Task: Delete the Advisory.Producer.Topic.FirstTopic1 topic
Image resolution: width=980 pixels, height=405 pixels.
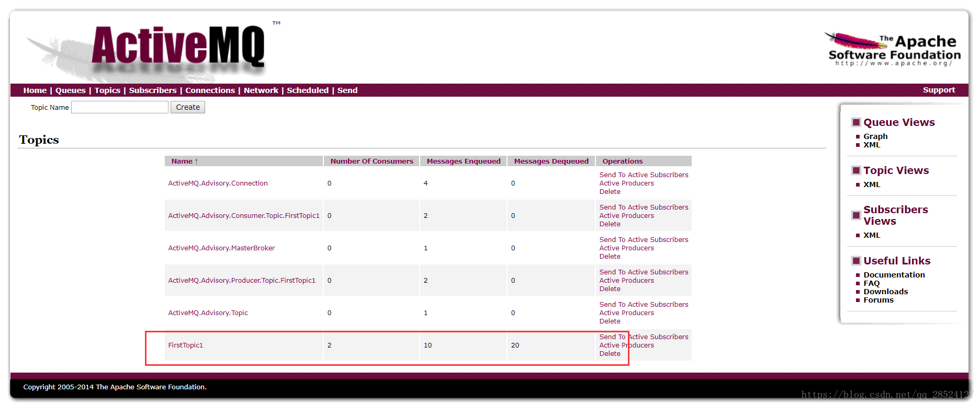Action: click(610, 288)
